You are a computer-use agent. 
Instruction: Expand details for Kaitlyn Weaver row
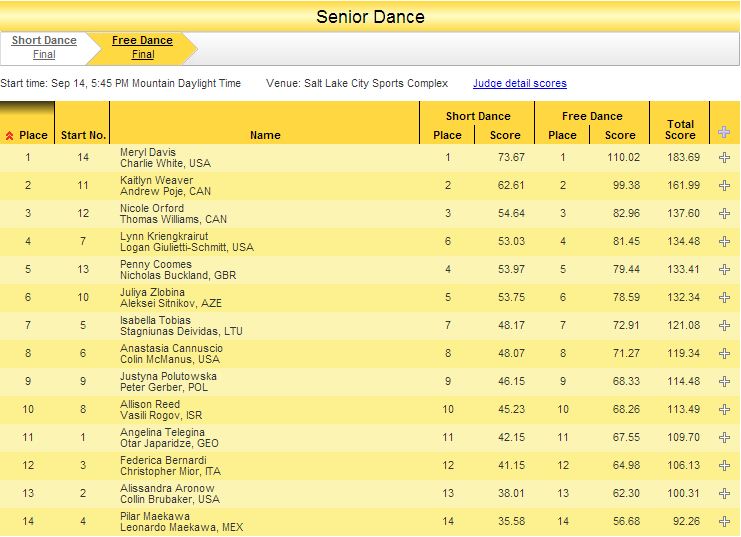click(724, 185)
